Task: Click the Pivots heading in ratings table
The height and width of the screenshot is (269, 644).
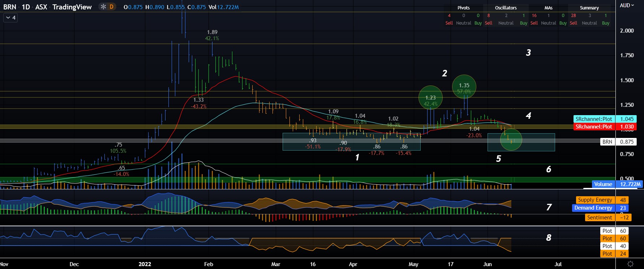Action: point(463,8)
